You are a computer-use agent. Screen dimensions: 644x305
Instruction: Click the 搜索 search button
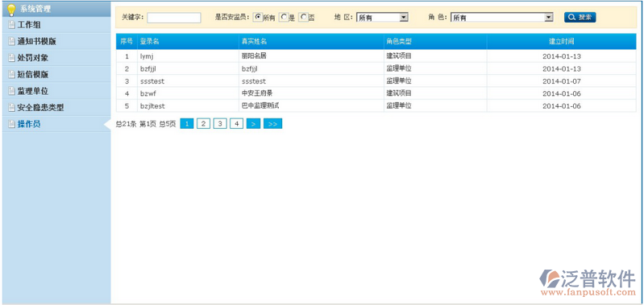click(x=580, y=17)
